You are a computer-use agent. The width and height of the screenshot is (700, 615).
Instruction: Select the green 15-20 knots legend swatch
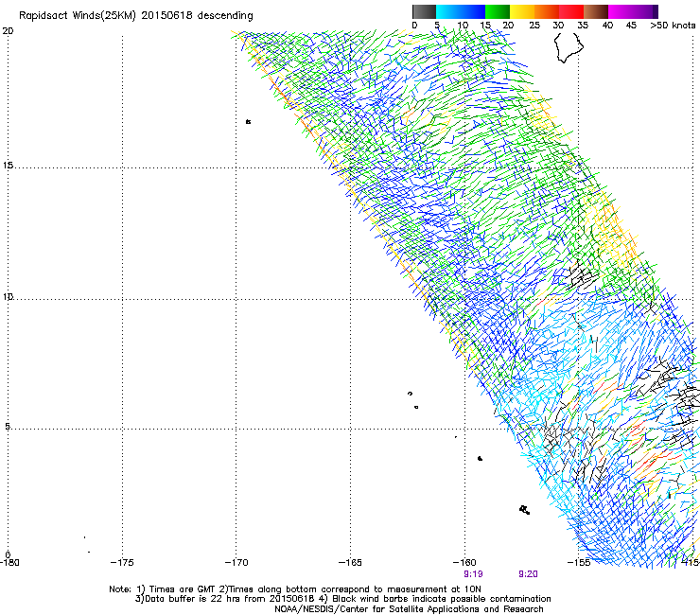pos(498,11)
